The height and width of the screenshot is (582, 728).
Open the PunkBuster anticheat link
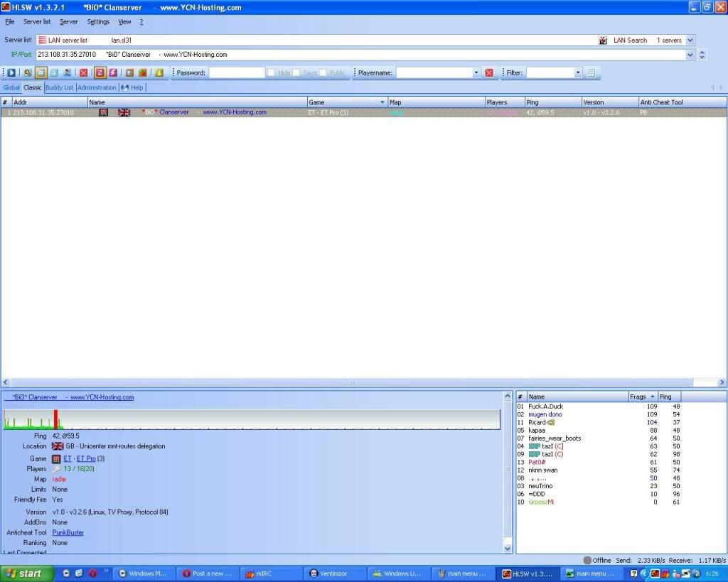coord(68,532)
